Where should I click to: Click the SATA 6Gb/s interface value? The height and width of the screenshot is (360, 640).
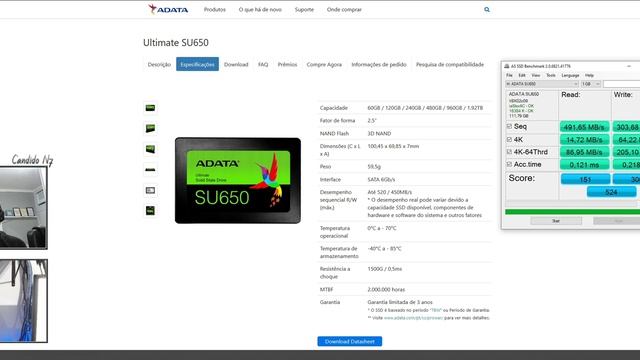381,180
